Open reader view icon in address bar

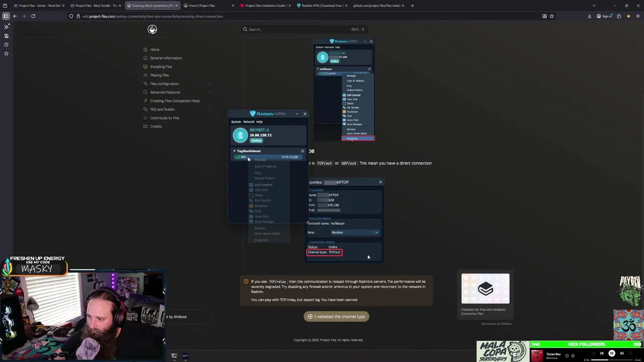pos(544,16)
